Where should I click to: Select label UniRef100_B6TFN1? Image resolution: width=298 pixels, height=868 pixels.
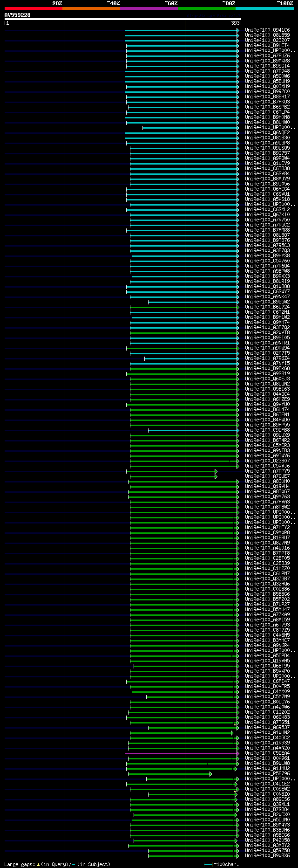(267, 415)
